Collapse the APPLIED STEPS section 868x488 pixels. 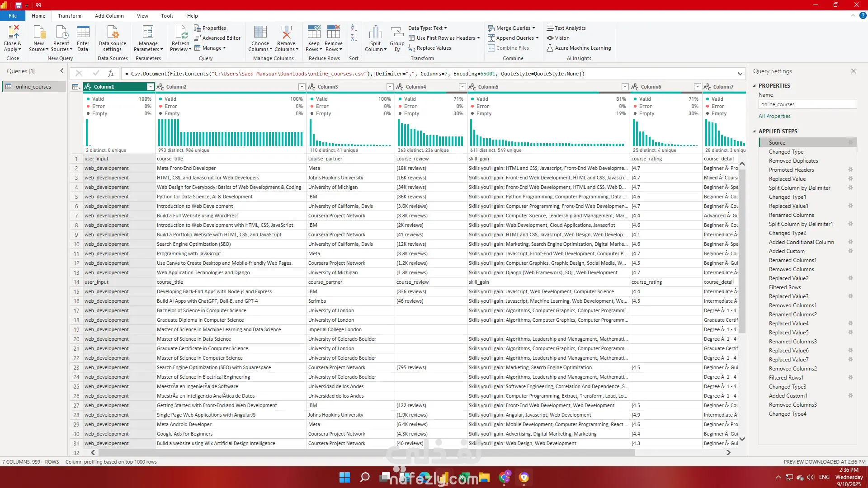pyautogui.click(x=754, y=131)
